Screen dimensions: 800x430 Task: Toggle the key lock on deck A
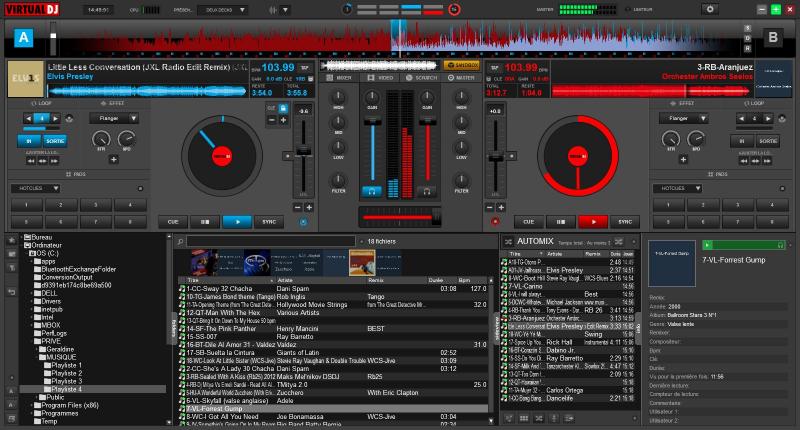(283, 108)
